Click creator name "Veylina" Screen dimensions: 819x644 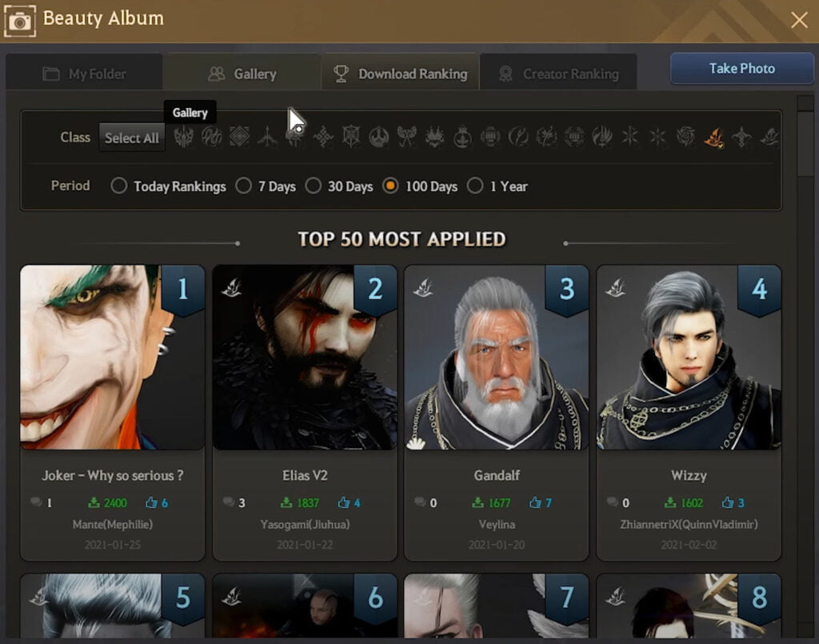[497, 524]
